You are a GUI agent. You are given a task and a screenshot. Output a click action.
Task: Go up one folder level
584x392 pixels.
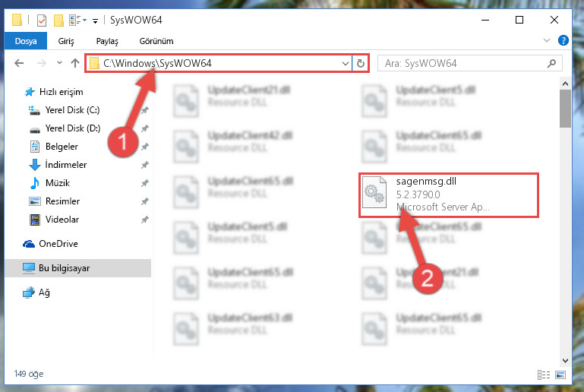point(75,63)
